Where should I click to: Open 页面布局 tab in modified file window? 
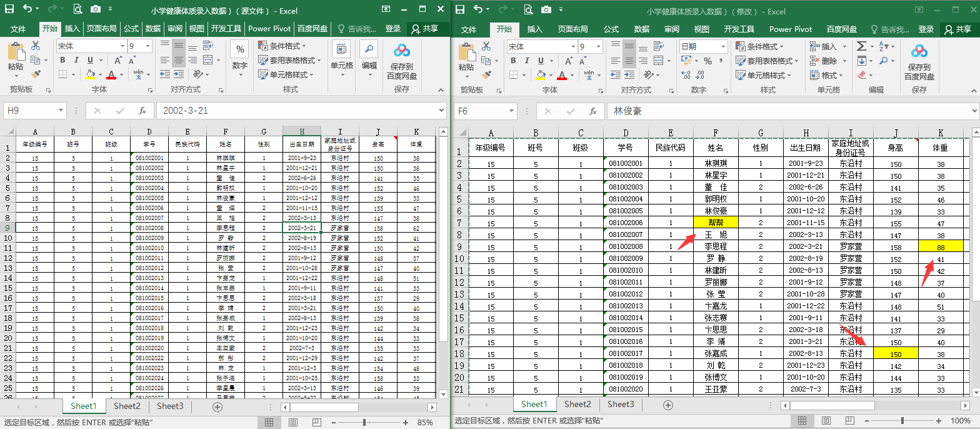click(x=573, y=29)
